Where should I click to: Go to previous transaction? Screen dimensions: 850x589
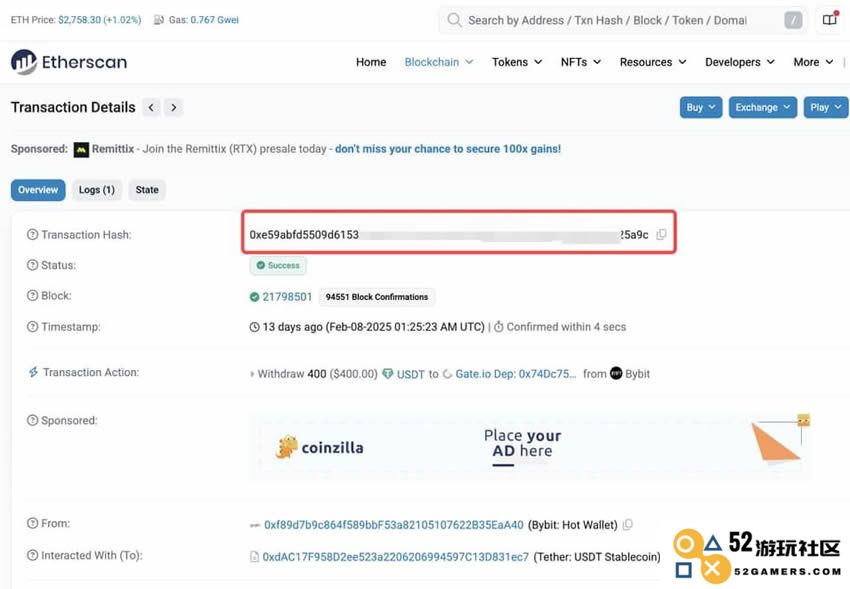[151, 107]
